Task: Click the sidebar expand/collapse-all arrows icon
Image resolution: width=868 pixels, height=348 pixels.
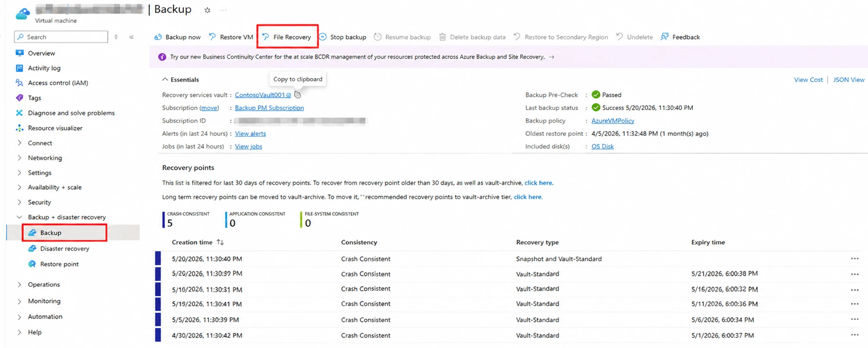Action: click(116, 37)
